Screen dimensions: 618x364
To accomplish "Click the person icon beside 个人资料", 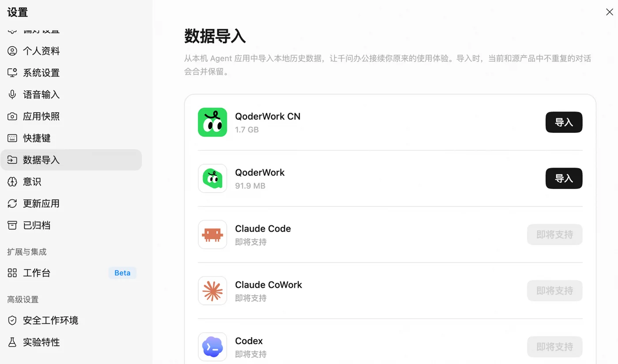I will (12, 51).
